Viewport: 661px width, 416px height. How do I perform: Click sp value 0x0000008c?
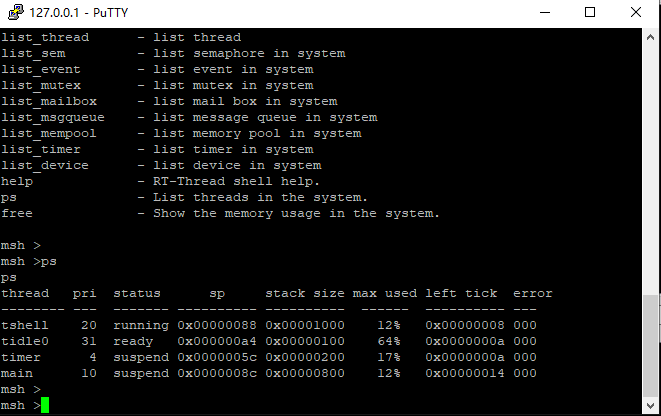217,373
